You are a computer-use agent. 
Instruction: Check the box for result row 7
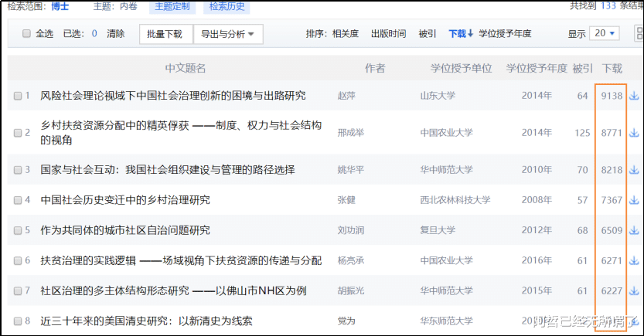pyautogui.click(x=18, y=291)
